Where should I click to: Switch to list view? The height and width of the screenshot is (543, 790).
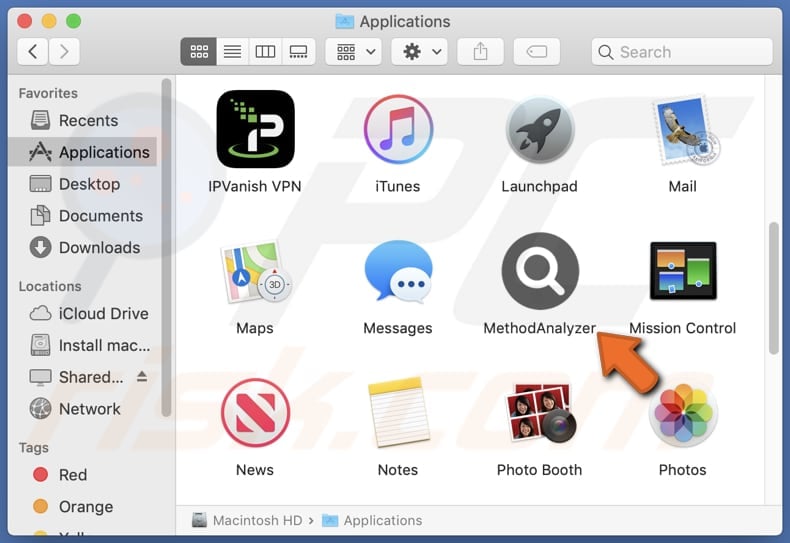click(x=232, y=51)
